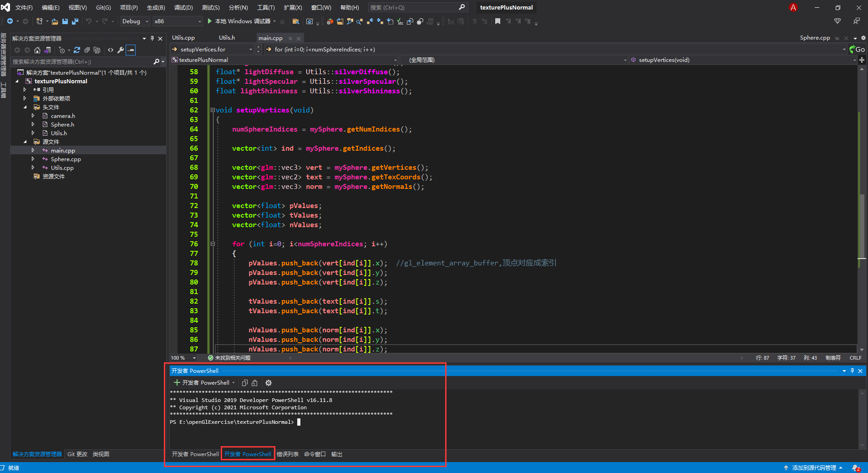The width and height of the screenshot is (868, 473).
Task: Click 添加到源代码管理 in the status bar
Action: point(814,468)
